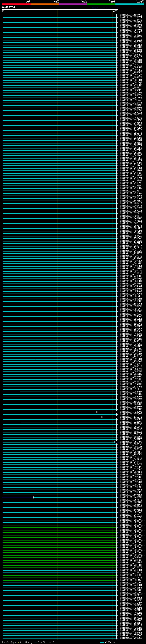Select the UniRef100_B6KFF7 label
This screenshot has height=644, width=146.
(x=131, y=419)
